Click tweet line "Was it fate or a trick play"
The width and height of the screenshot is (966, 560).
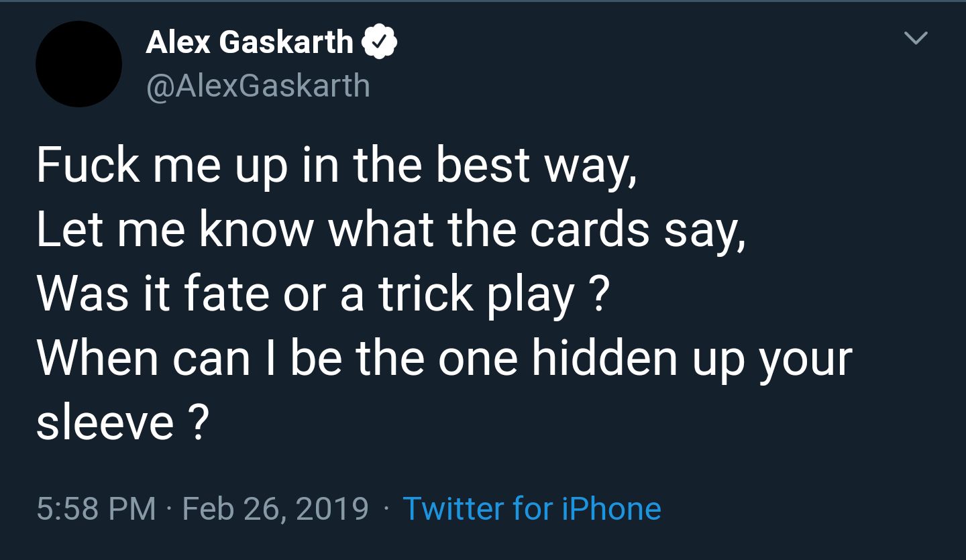323,294
